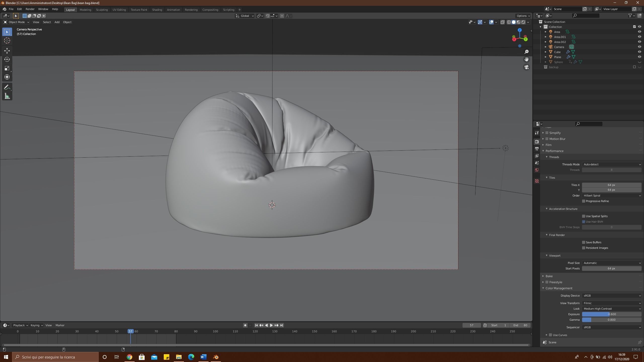Open the Render menu
The width and height of the screenshot is (644, 362).
coord(30,9)
